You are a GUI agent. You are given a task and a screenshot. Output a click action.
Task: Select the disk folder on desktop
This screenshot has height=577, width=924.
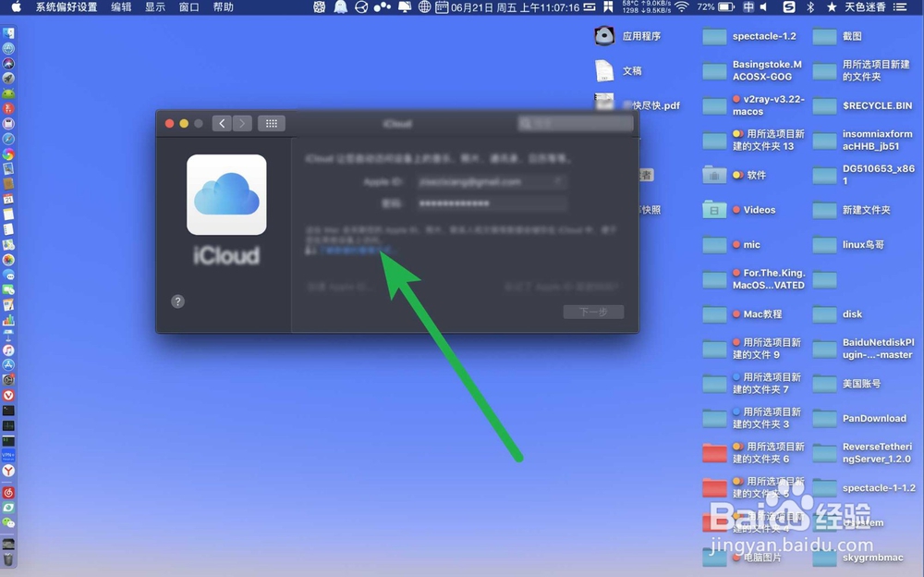point(837,313)
